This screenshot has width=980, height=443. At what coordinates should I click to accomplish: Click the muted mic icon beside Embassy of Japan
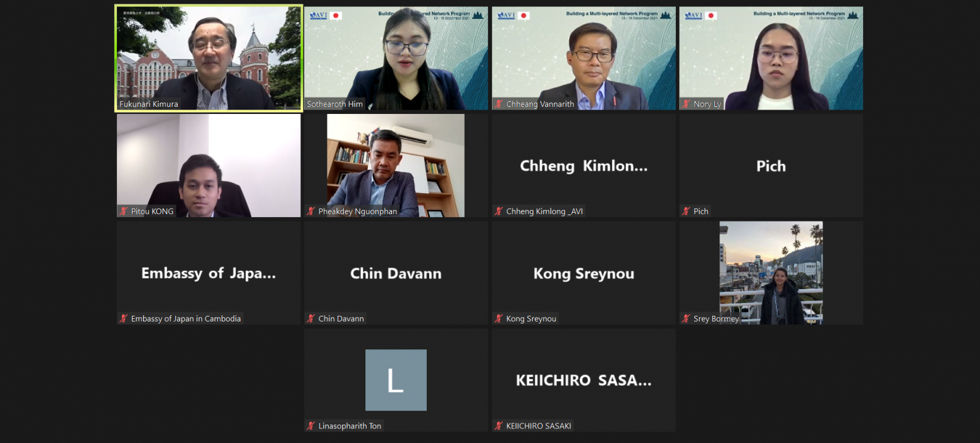tap(124, 319)
